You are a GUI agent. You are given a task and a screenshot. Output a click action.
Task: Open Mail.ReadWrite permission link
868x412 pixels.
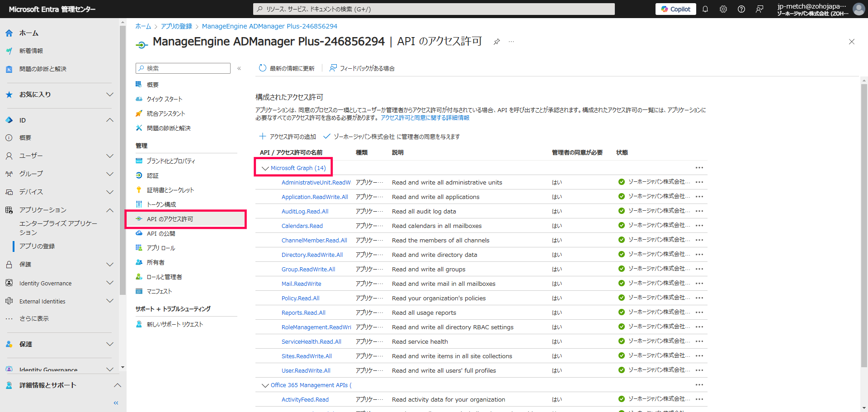(301, 284)
